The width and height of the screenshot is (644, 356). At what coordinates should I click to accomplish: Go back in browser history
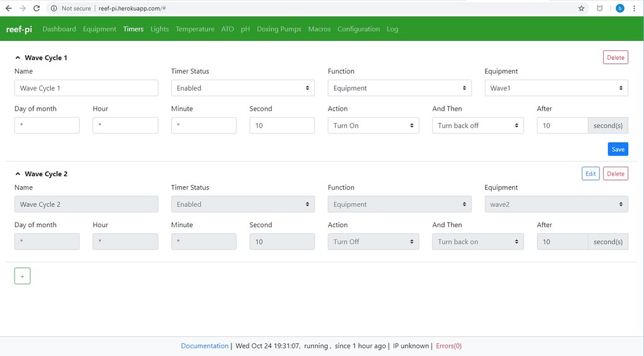tap(9, 8)
